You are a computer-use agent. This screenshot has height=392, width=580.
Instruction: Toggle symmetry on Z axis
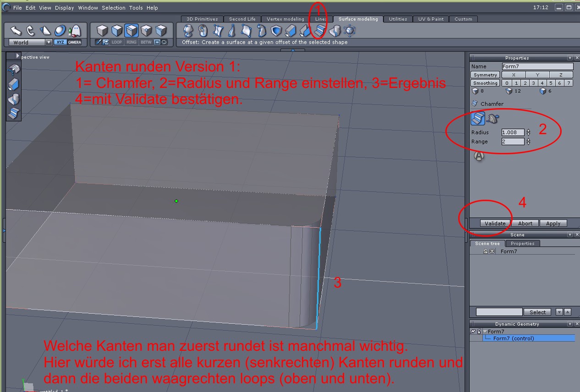561,75
